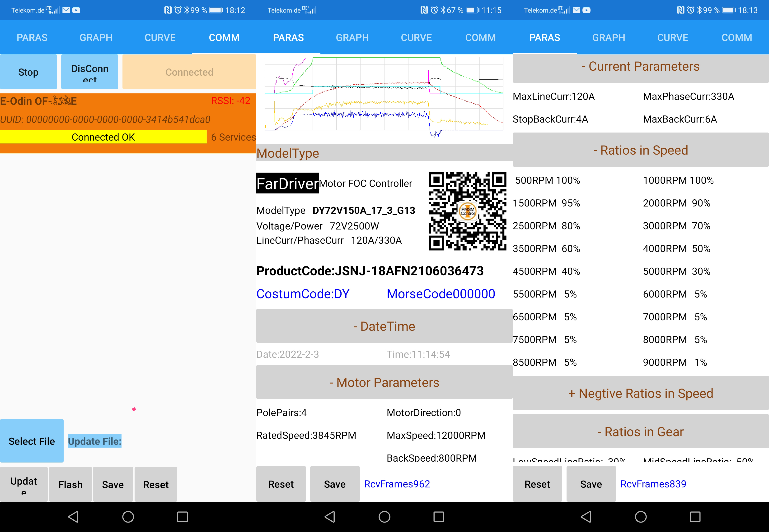Tap the mail notification icon in right status bar
Viewport: 769px width, 532px height.
click(576, 10)
